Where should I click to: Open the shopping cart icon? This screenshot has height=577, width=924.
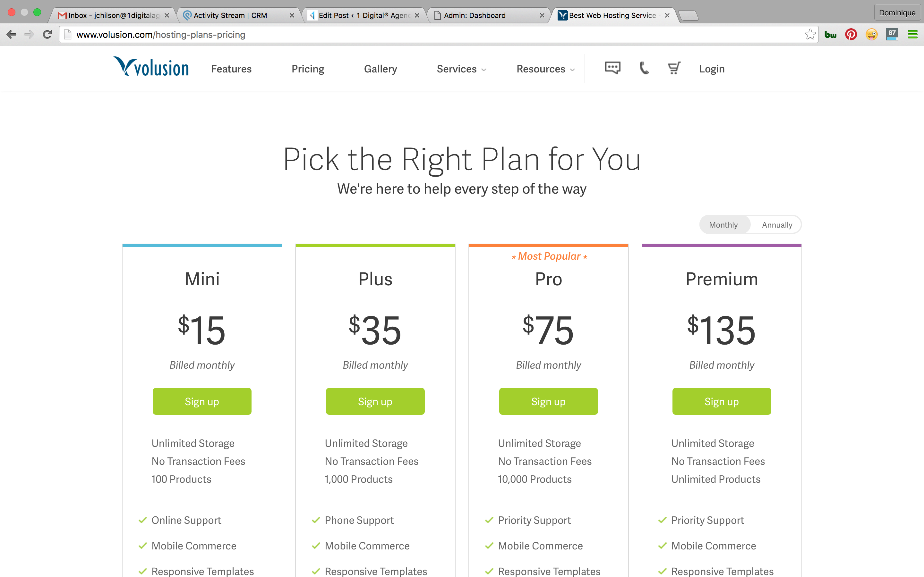674,68
